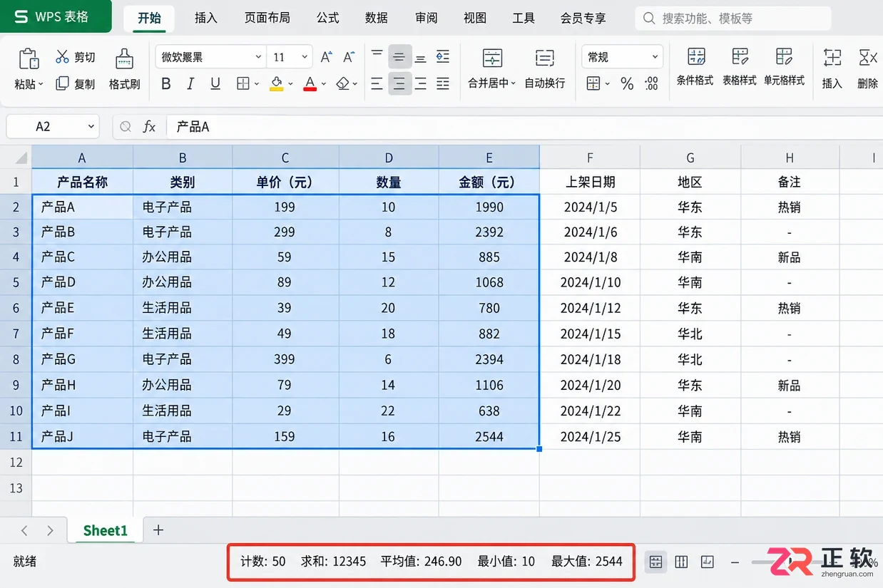The width and height of the screenshot is (883, 588).
Task: Apply distributed alignment icon next to right align
Action: coord(443,84)
